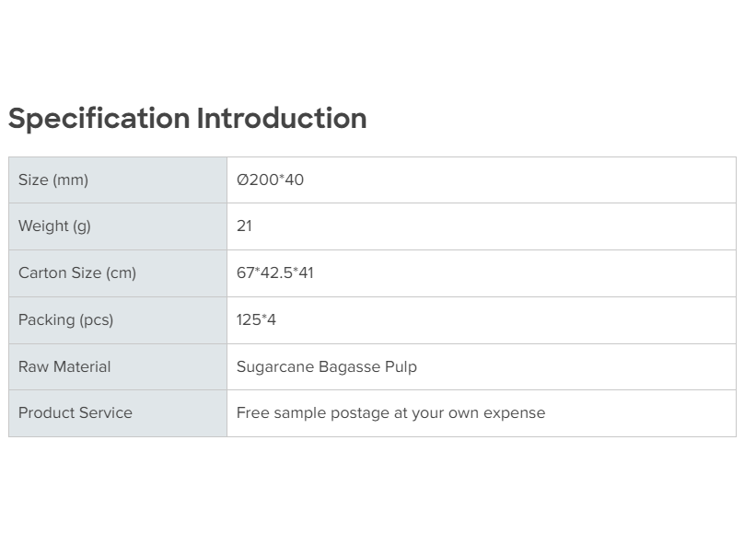Click the Size (mm) label cell
Viewport: 756px width, 533px height.
(53, 180)
